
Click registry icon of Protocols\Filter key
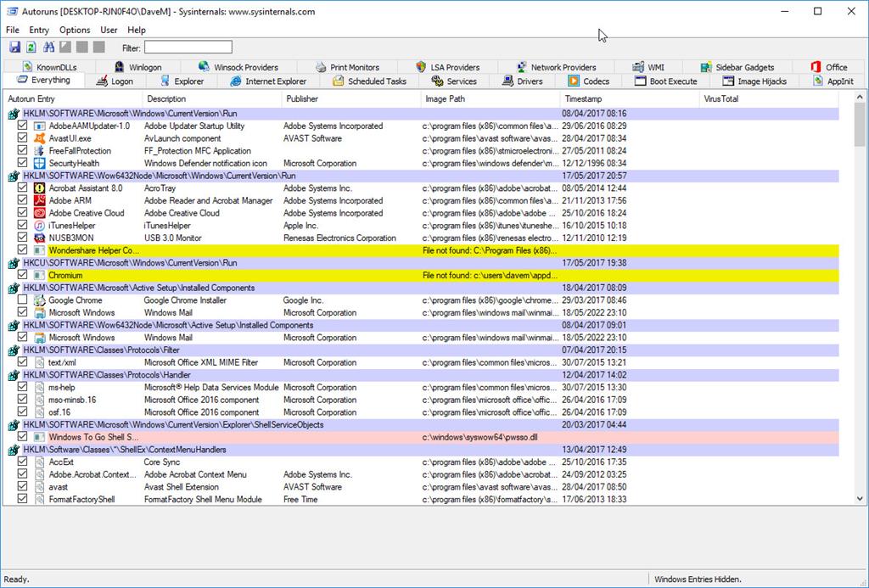pyautogui.click(x=14, y=350)
